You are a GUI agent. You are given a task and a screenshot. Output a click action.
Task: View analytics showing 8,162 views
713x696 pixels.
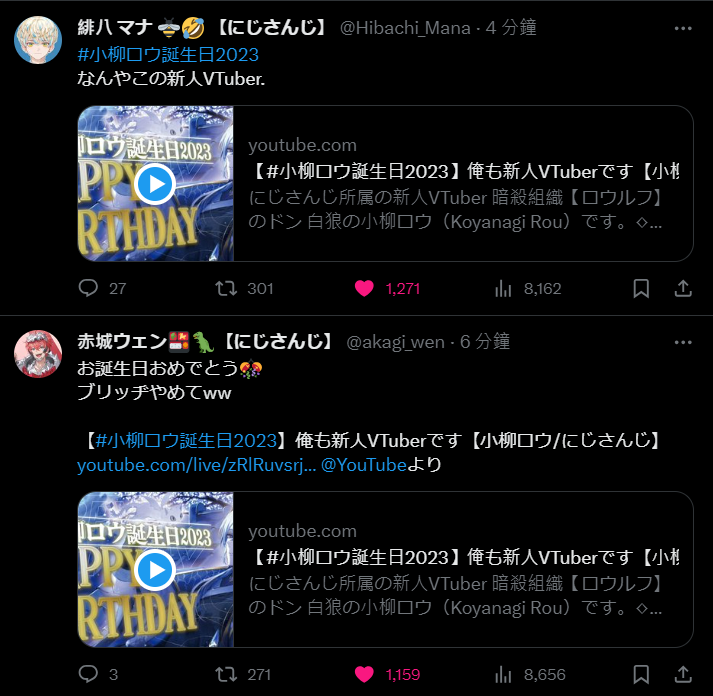(503, 288)
